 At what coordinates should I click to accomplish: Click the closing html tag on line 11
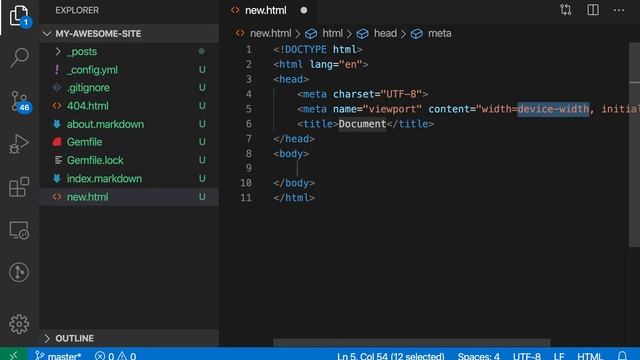[x=294, y=198]
